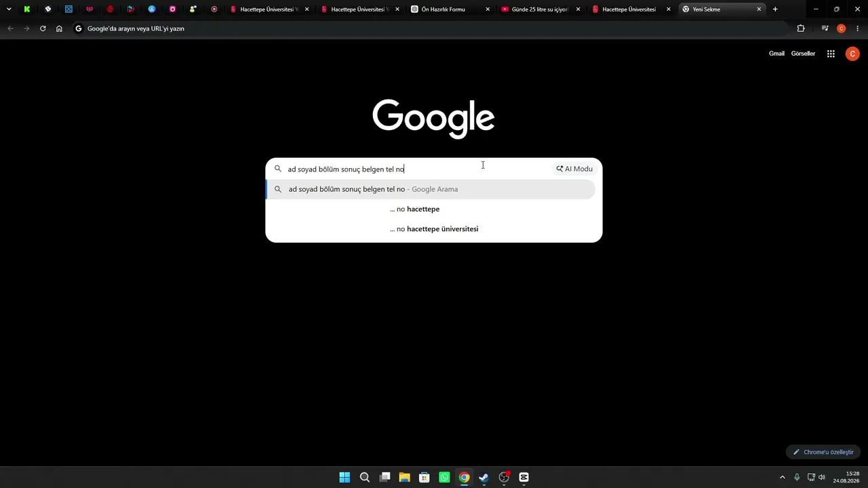Click Chrome'u özelleştir button
The width and height of the screenshot is (868, 488).
coord(823,452)
